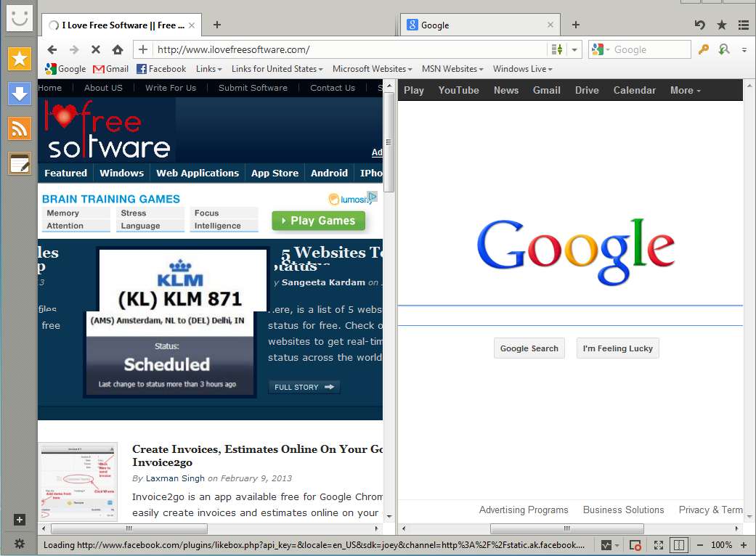
Task: Open Featured category on ilovefreesoftware
Action: pyautogui.click(x=65, y=173)
